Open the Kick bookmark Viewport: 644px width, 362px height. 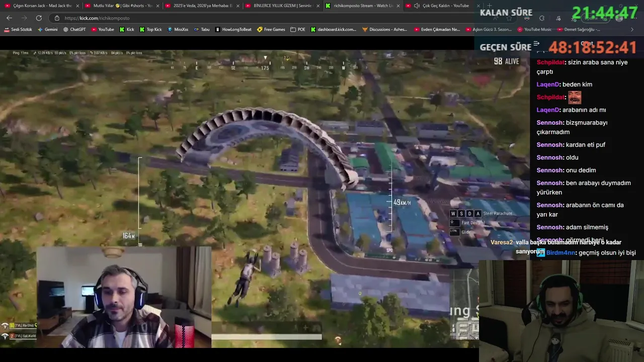(x=127, y=30)
